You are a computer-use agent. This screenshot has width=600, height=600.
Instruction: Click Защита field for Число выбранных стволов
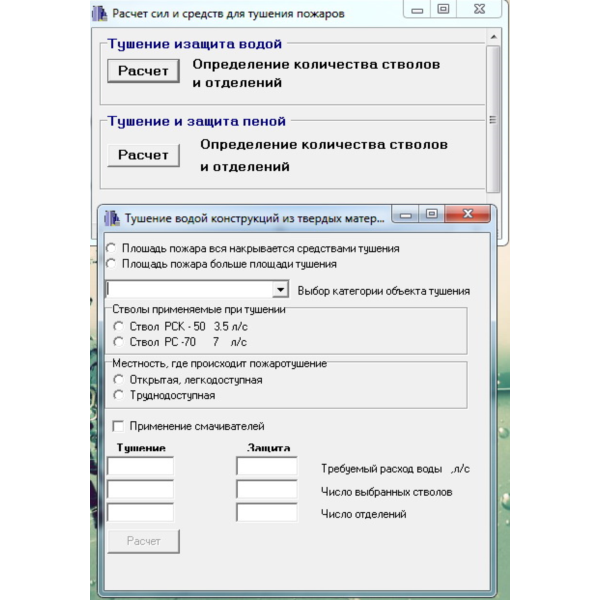[267, 489]
